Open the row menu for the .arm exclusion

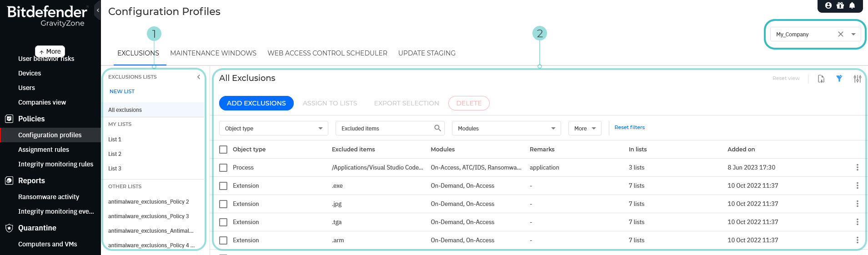coord(858,240)
